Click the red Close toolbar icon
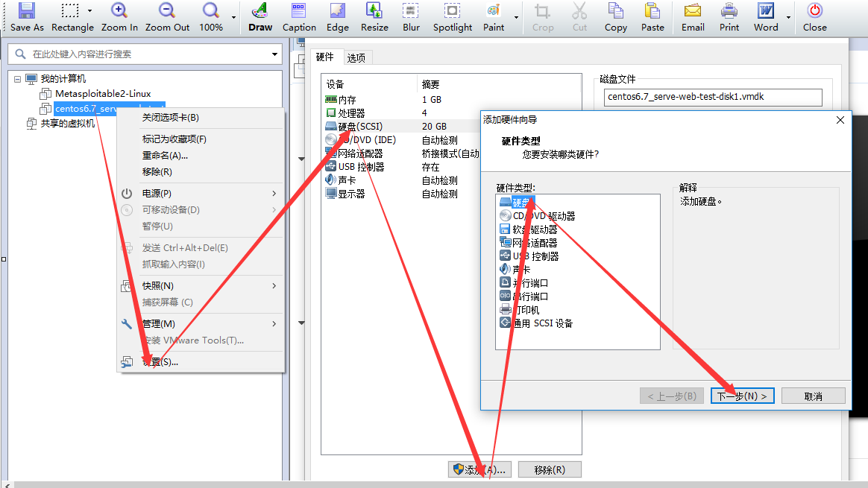Viewport: 868px width, 488px height. pos(814,17)
